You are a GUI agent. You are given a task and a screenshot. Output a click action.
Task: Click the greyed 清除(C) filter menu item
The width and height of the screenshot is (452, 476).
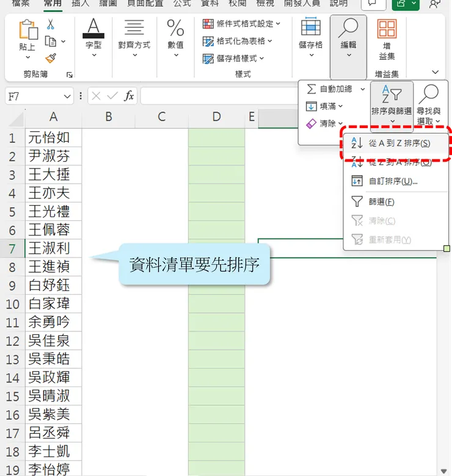(396, 221)
